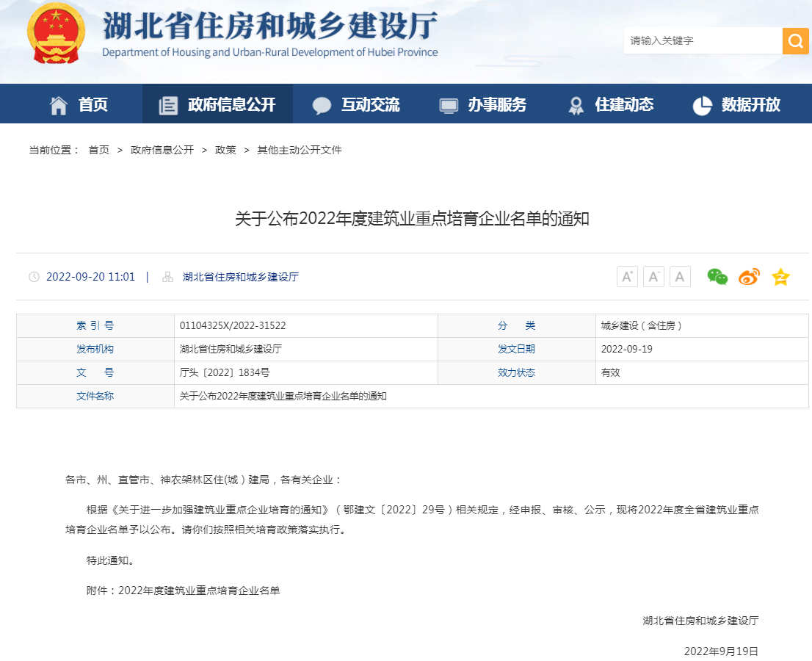This screenshot has height=661, width=812.
Task: Select 住建动态 navigation item
Action: coord(611,104)
